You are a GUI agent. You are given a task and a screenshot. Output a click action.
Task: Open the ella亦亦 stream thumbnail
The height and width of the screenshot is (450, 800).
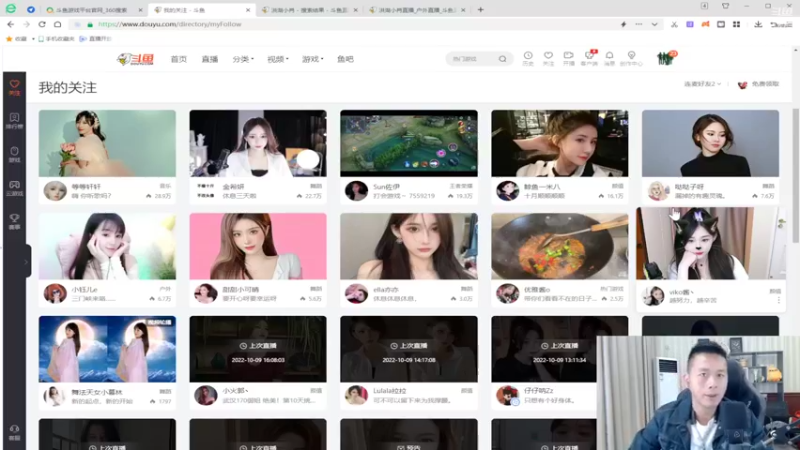tap(409, 246)
